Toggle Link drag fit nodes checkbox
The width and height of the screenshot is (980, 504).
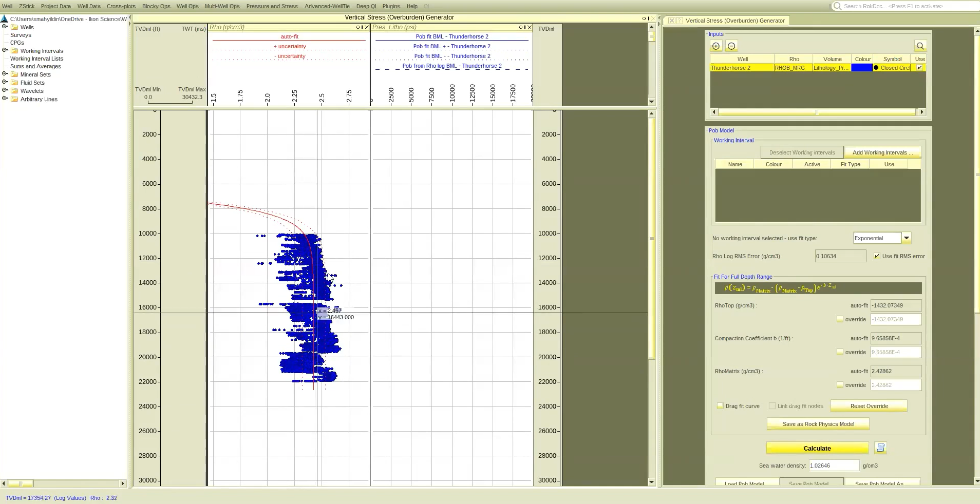tap(772, 405)
